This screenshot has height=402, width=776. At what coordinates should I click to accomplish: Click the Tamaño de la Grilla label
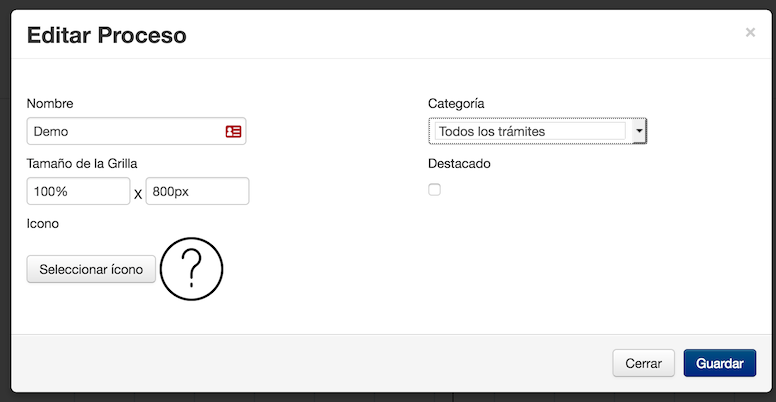(82, 163)
